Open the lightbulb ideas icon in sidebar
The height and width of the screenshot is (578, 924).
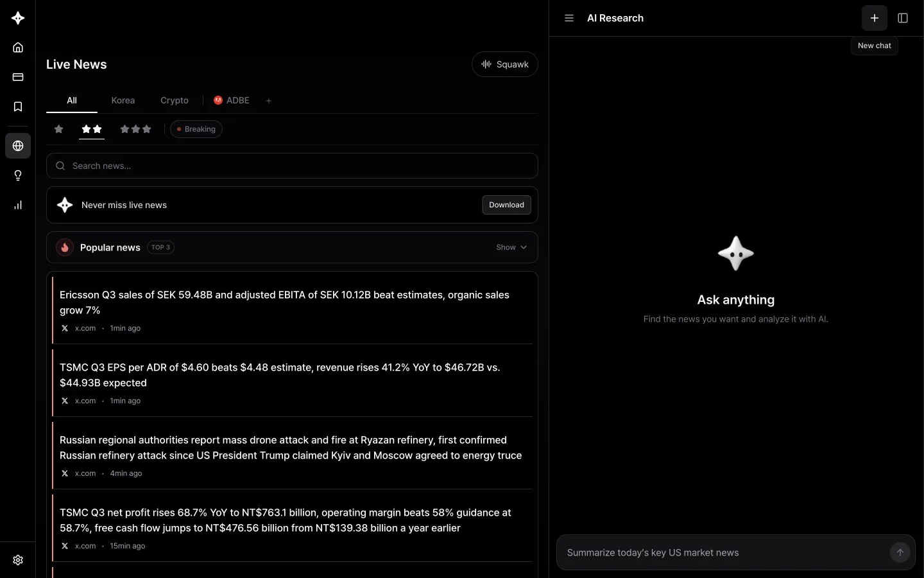tap(18, 175)
